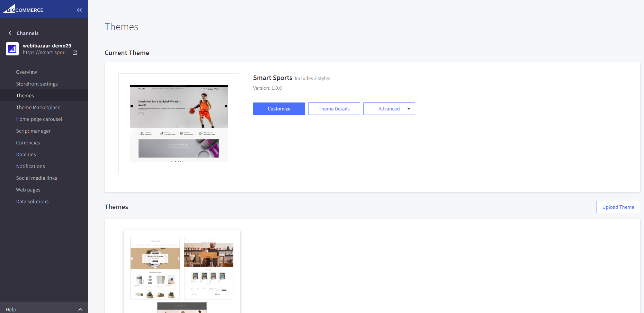Go back using Channels arrow icon
This screenshot has height=313, width=644.
point(10,33)
